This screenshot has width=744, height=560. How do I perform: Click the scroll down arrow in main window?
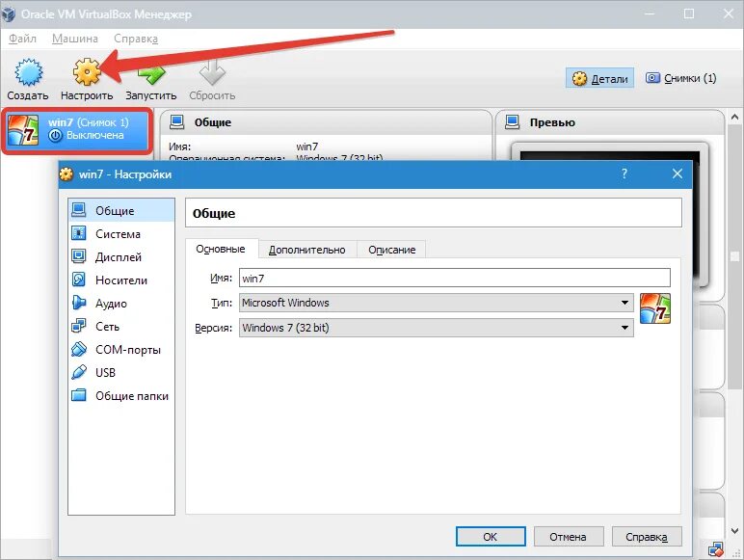pyautogui.click(x=734, y=530)
